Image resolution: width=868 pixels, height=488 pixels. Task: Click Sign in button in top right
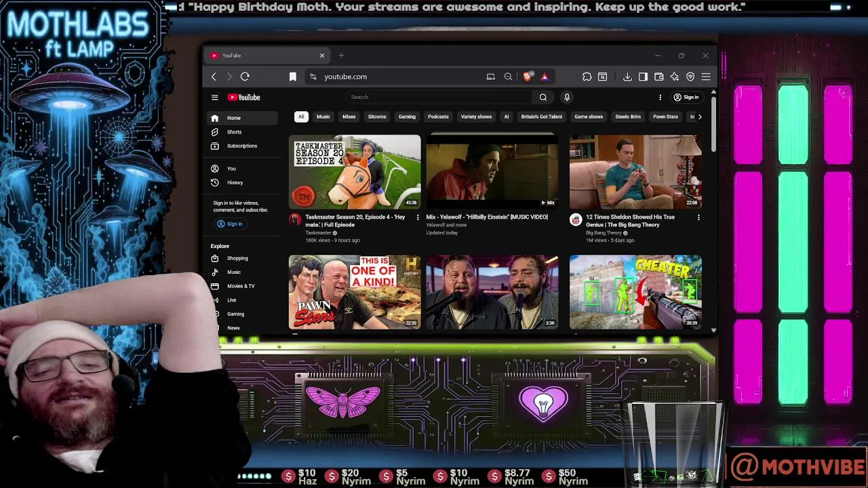coord(686,97)
